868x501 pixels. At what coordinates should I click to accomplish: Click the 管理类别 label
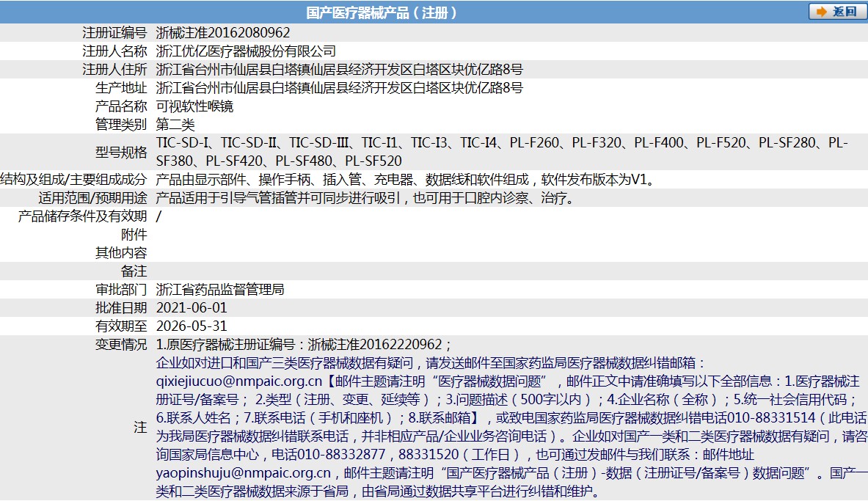[x=121, y=124]
